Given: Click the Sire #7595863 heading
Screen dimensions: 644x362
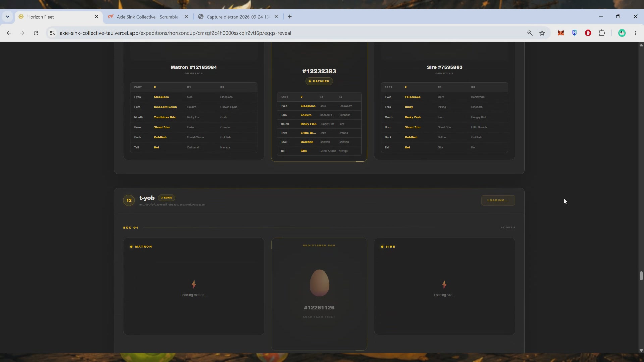Looking at the screenshot, I should coord(444,67).
